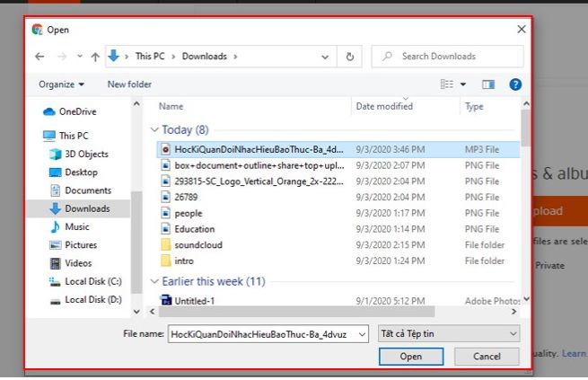Select OneDrive in the navigation pane

[x=70, y=111]
